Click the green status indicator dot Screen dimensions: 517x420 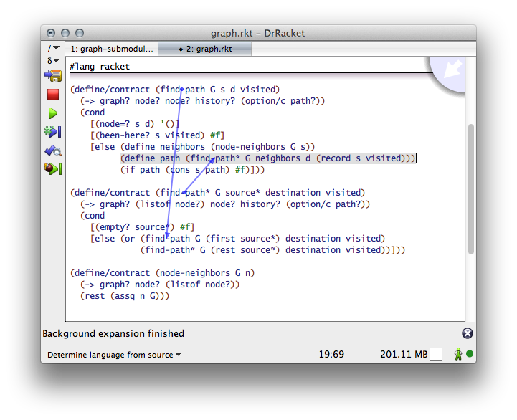pos(470,354)
